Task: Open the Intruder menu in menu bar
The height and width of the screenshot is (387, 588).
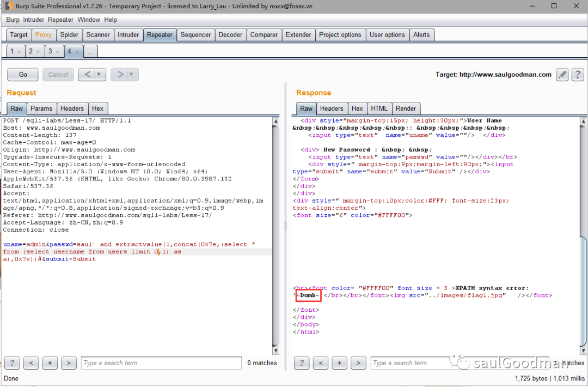Action: [x=34, y=20]
